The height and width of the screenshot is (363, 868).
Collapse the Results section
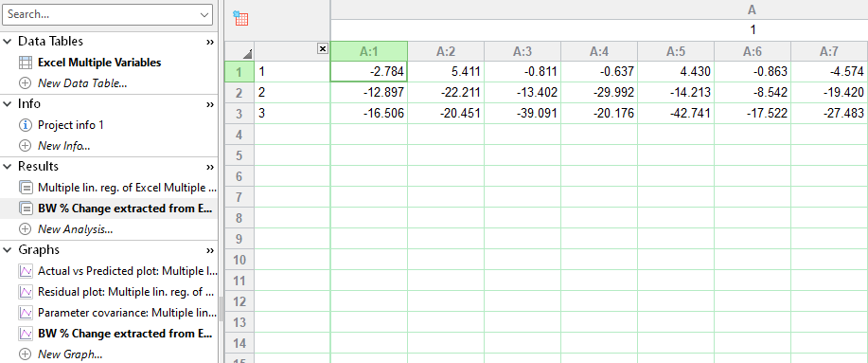click(8, 167)
